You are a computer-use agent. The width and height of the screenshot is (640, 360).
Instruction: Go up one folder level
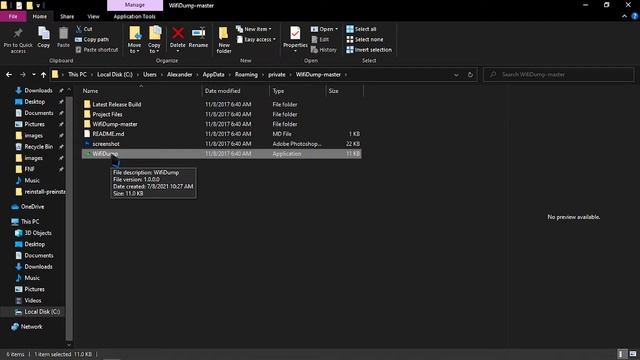(44, 75)
